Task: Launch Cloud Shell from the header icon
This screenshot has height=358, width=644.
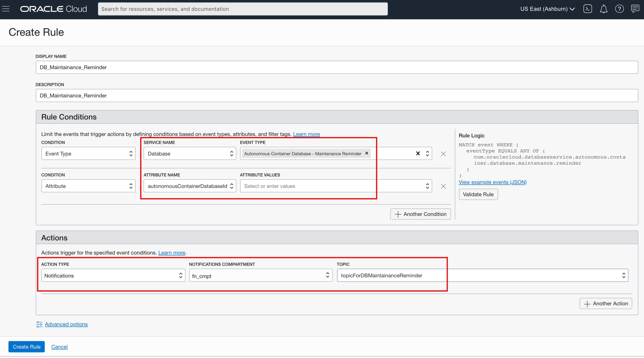Action: pyautogui.click(x=588, y=9)
